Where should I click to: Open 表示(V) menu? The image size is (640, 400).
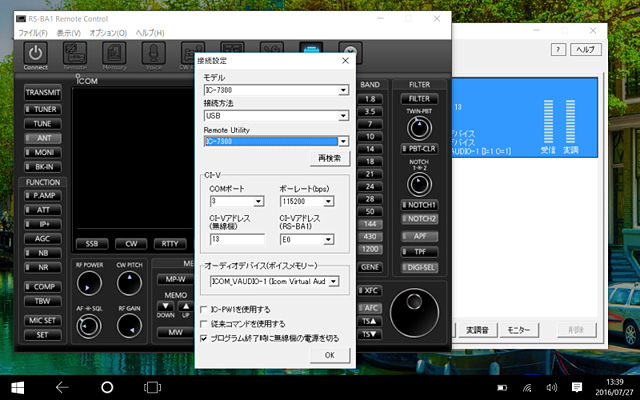click(68, 33)
